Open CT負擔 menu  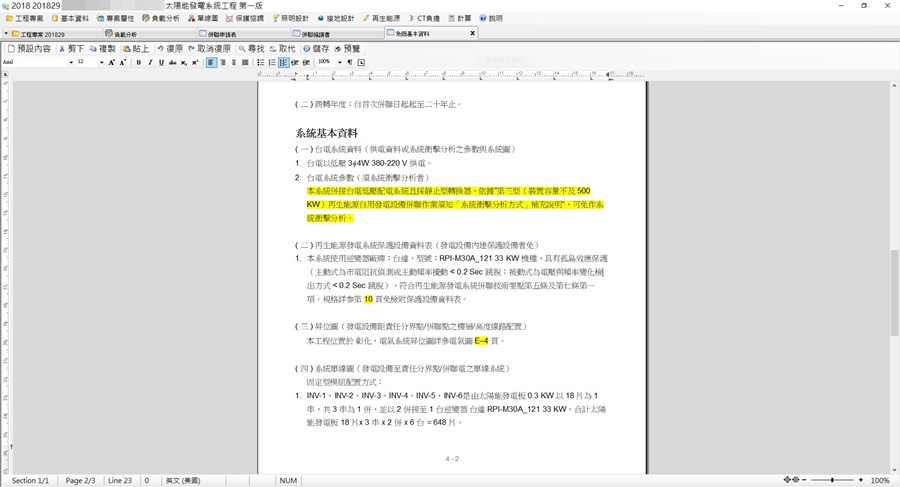(425, 18)
